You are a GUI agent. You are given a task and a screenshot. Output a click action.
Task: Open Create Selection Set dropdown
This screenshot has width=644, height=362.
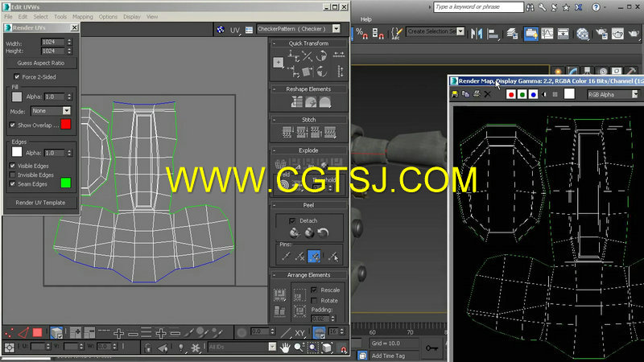(x=460, y=31)
